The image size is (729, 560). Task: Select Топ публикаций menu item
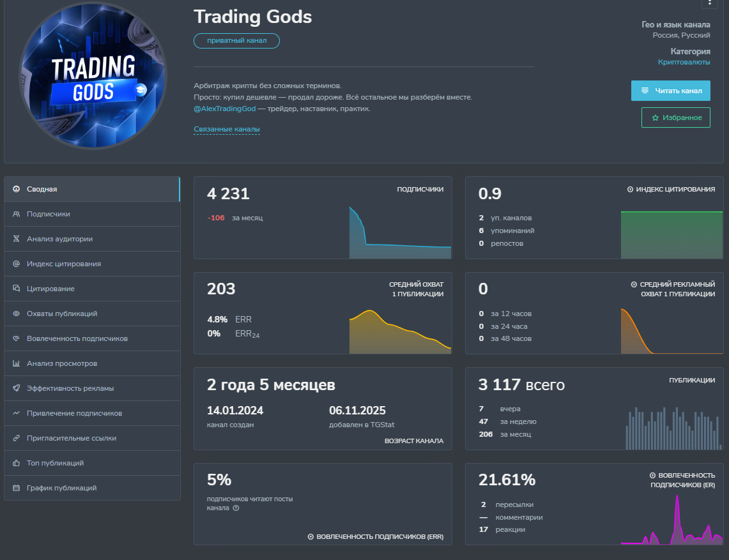(x=92, y=463)
